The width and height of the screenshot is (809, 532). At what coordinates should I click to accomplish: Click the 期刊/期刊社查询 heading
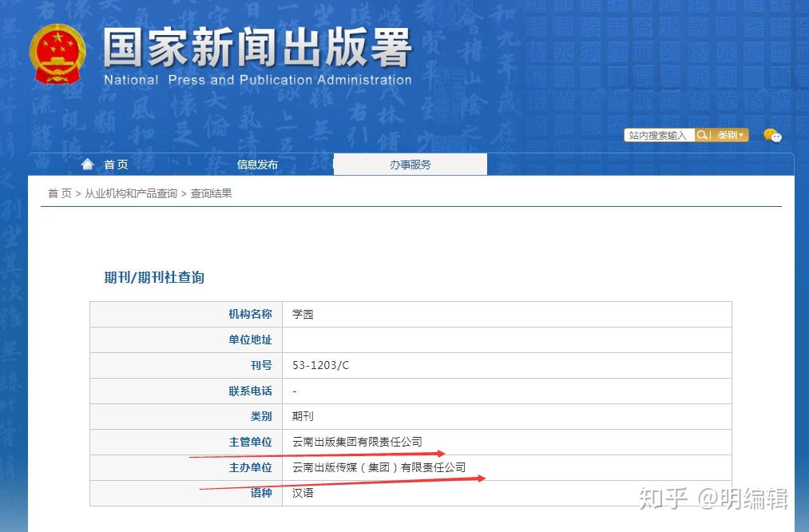[154, 278]
